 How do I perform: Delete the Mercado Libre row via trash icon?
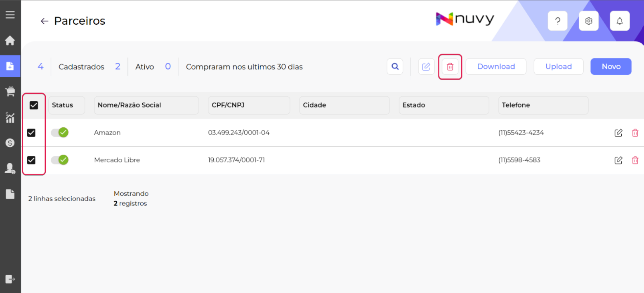click(x=635, y=160)
